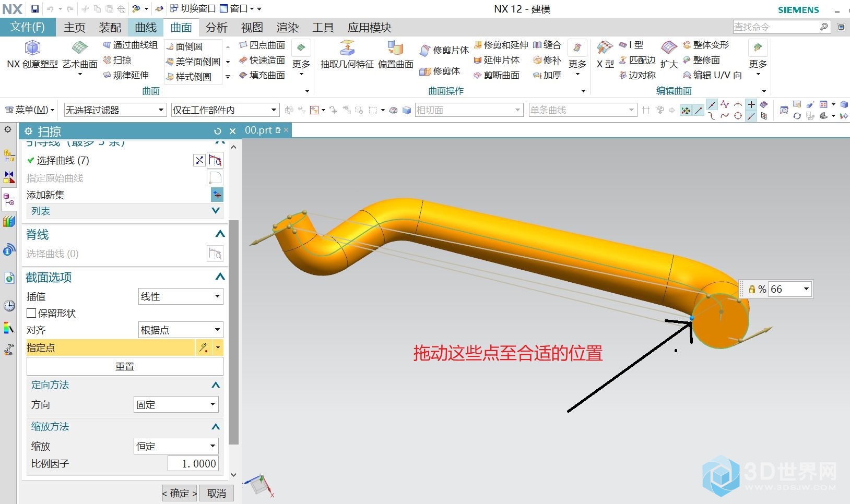Viewport: 850px width, 504px height.
Task: Switch to 主页 ribbon tab
Action: pos(75,27)
